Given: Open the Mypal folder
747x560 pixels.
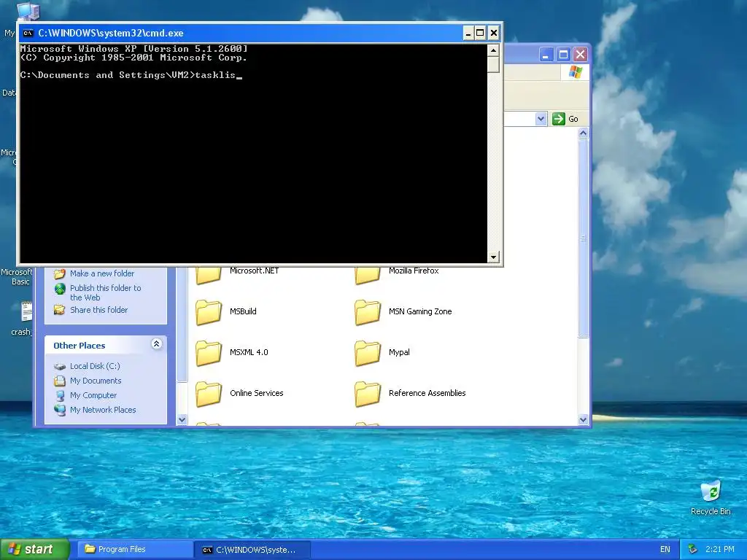Looking at the screenshot, I should [368, 354].
